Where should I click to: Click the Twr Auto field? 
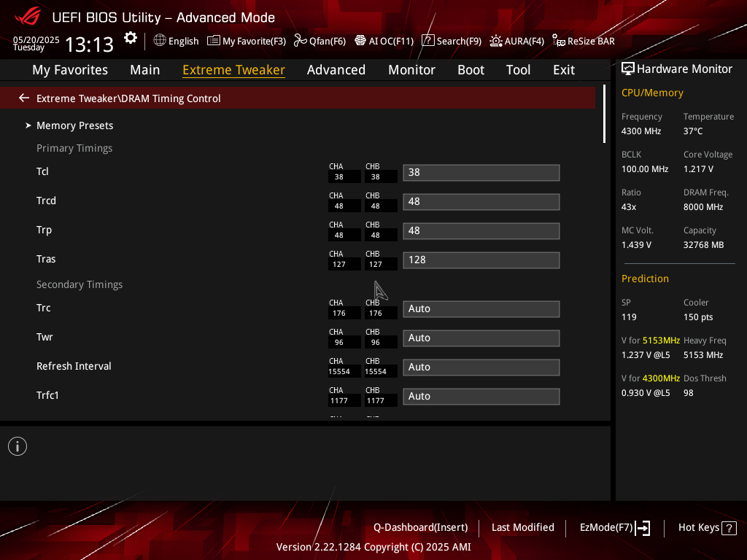tap(481, 338)
